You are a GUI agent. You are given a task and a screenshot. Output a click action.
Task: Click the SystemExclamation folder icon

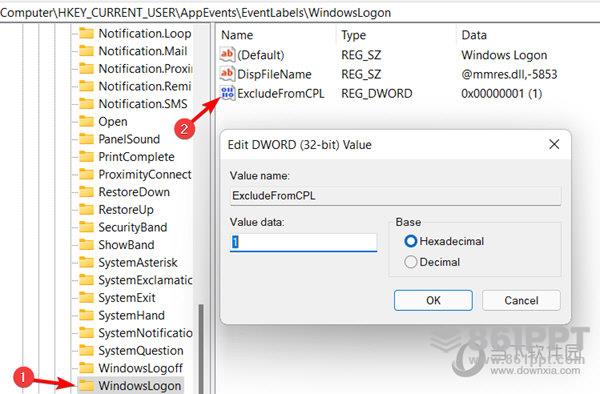[86, 280]
